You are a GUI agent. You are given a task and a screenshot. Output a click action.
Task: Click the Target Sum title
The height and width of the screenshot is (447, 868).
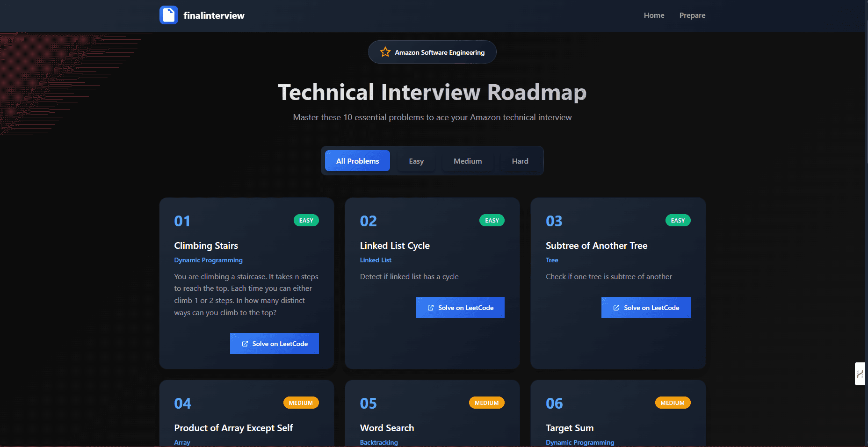570,428
